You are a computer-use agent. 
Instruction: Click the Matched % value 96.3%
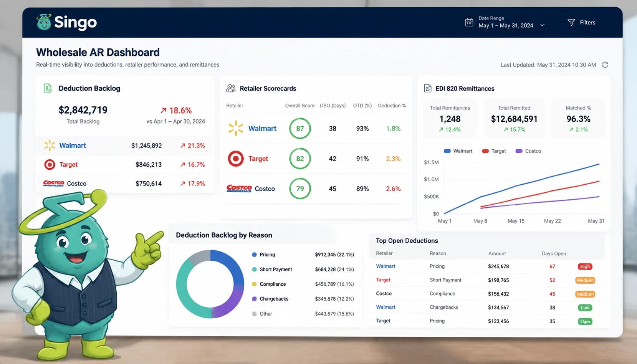578,119
